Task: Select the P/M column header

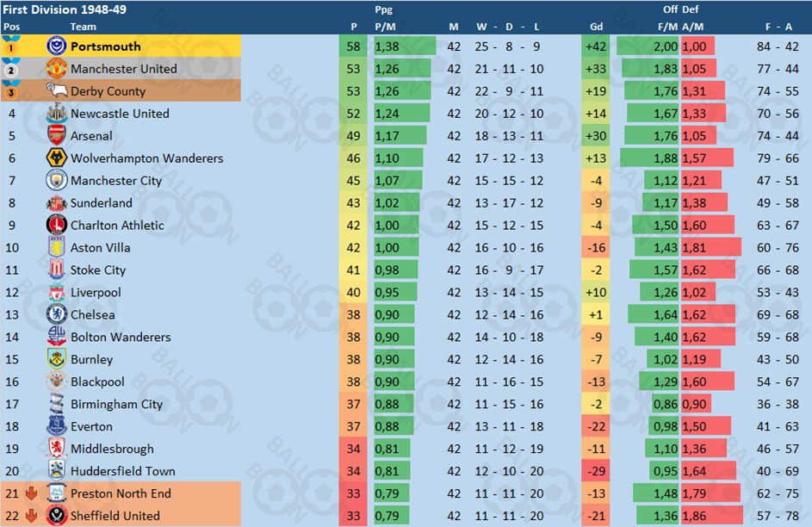Action: click(x=385, y=27)
